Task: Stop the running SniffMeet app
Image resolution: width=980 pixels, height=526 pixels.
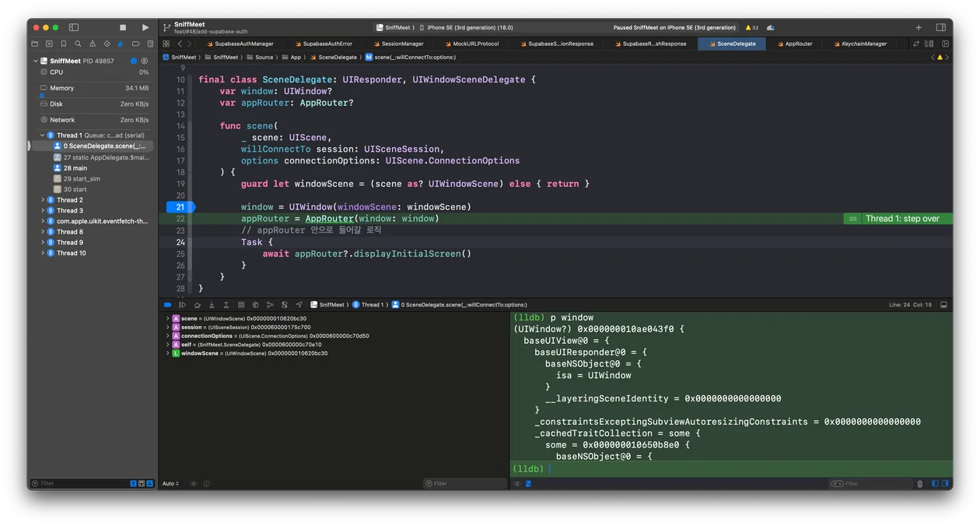Action: coord(123,27)
